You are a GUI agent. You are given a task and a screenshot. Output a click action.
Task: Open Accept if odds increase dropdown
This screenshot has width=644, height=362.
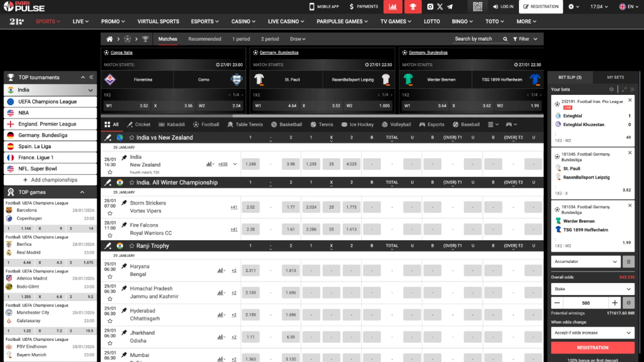[x=593, y=333]
